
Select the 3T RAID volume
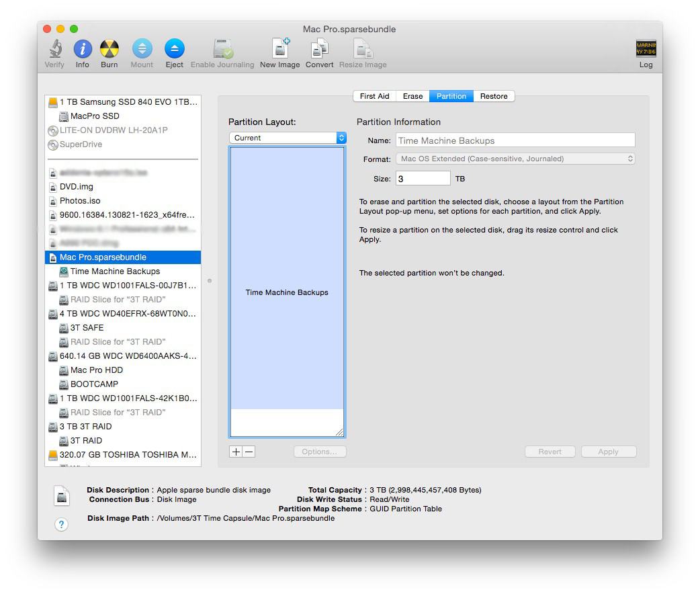(123, 441)
